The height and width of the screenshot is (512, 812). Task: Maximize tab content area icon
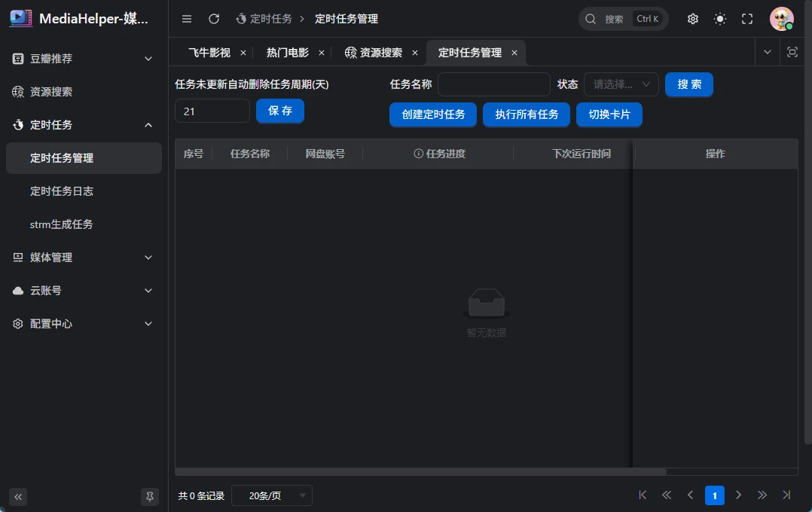click(792, 52)
